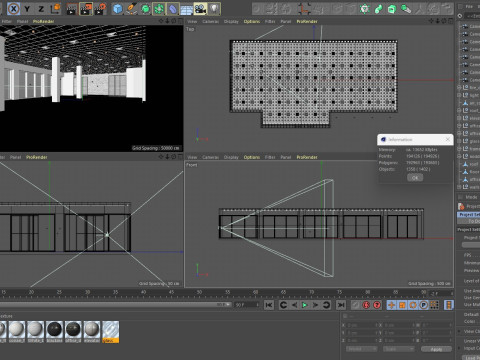Go to end of animation

[x=341, y=305]
